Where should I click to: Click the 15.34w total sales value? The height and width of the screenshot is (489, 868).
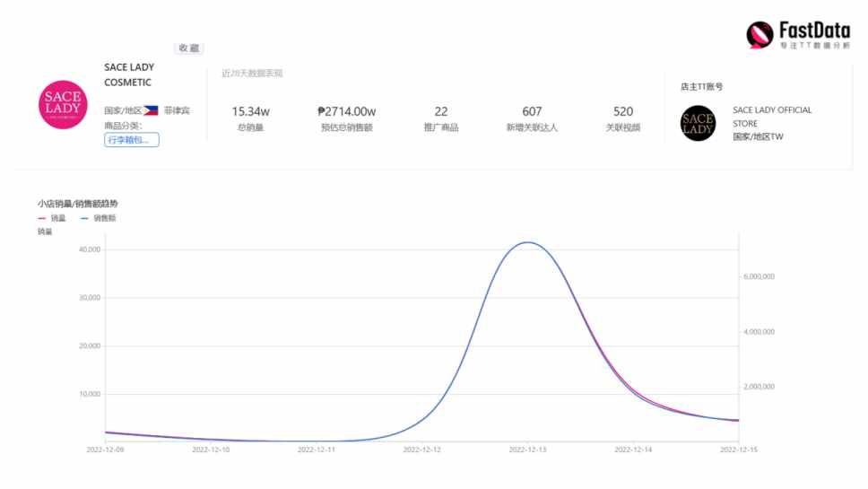click(x=251, y=111)
